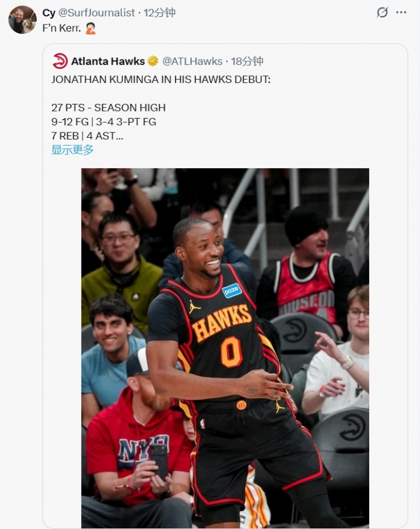This screenshot has height=529, width=420.
Task: Open the three-dot more options menu
Action: [401, 12]
